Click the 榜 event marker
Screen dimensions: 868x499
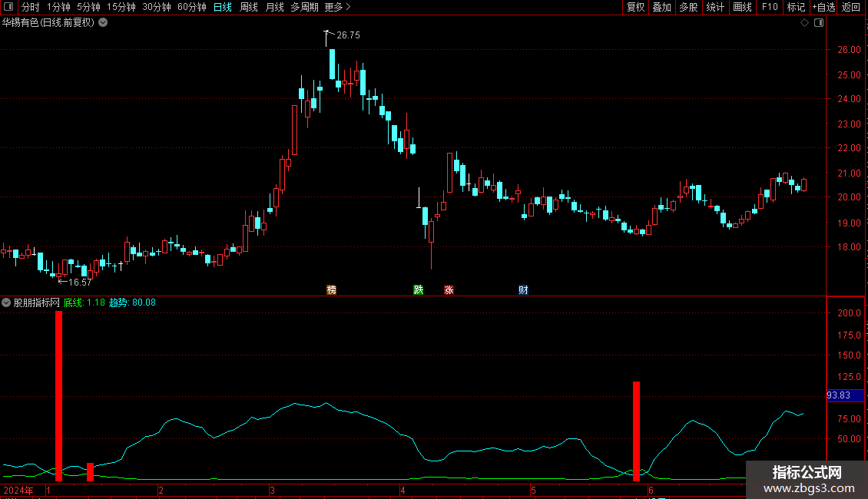click(x=332, y=290)
